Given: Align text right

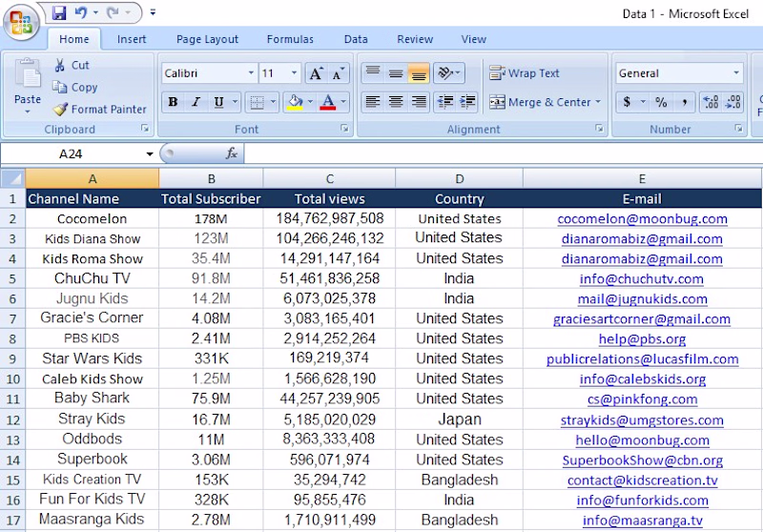Looking at the screenshot, I should coord(419,102).
